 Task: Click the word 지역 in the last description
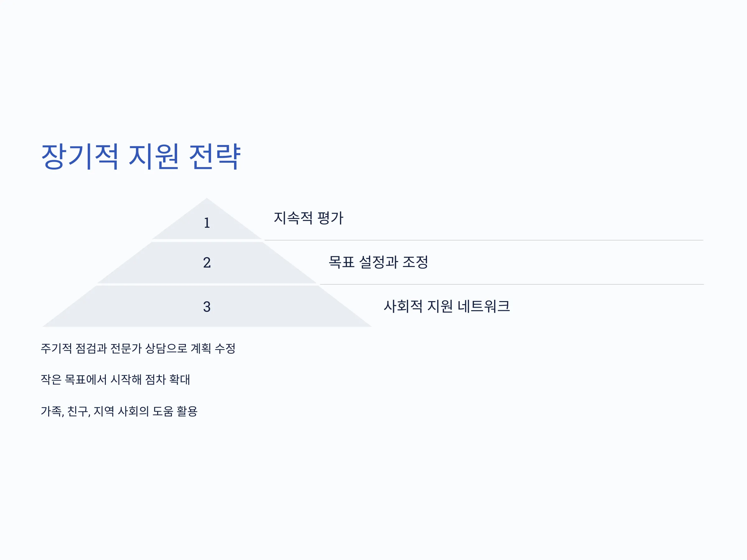point(104,411)
